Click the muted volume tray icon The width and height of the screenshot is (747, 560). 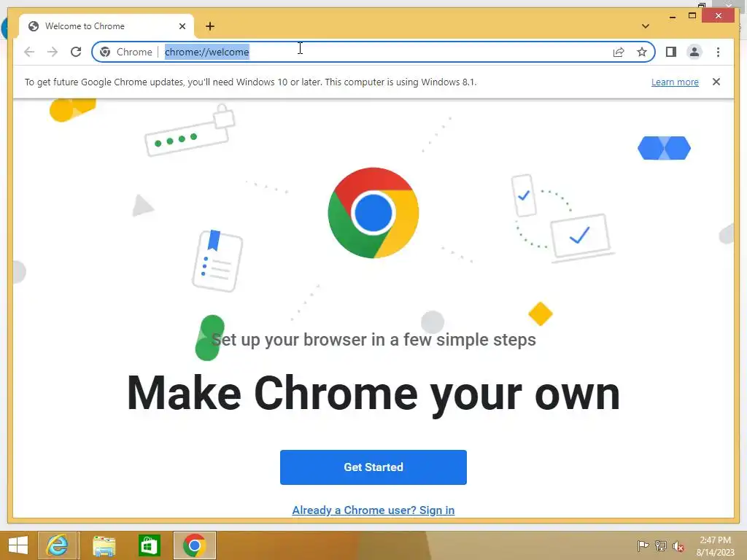click(x=678, y=546)
